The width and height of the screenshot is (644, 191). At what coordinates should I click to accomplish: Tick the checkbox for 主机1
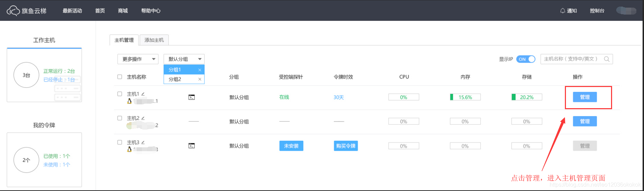tap(120, 94)
